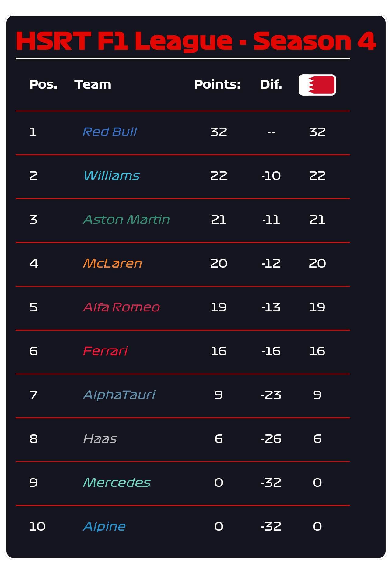Screen dimensions: 392x569
Task: Click the Points column header
Action: point(217,85)
